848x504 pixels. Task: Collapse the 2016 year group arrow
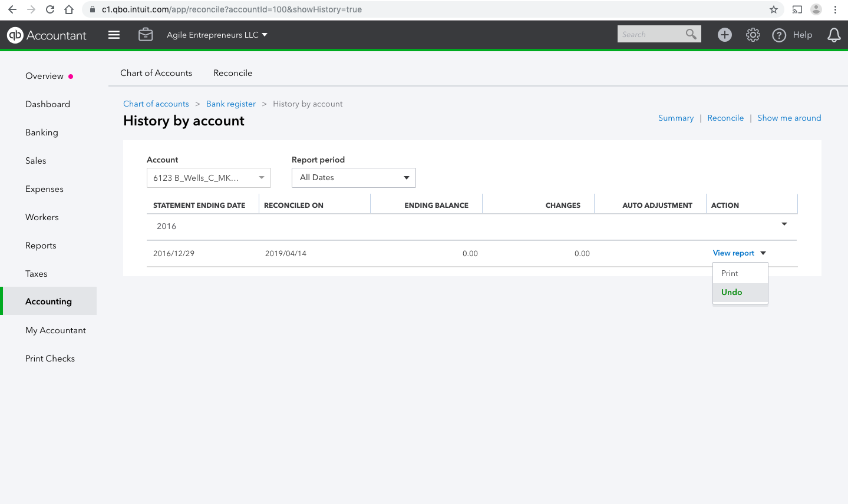784,224
